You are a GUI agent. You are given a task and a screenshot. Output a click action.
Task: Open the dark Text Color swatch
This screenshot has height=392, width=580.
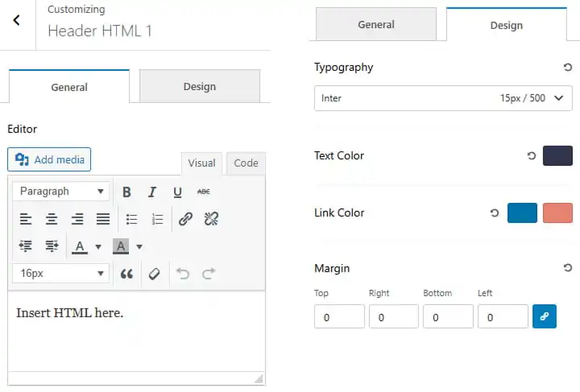557,155
